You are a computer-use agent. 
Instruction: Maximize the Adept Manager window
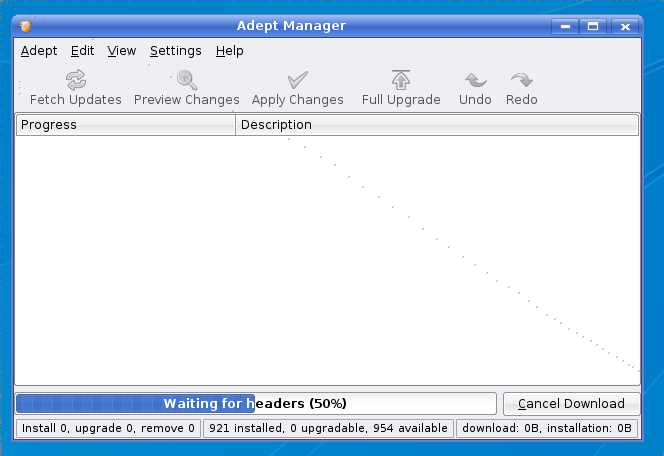(x=593, y=26)
